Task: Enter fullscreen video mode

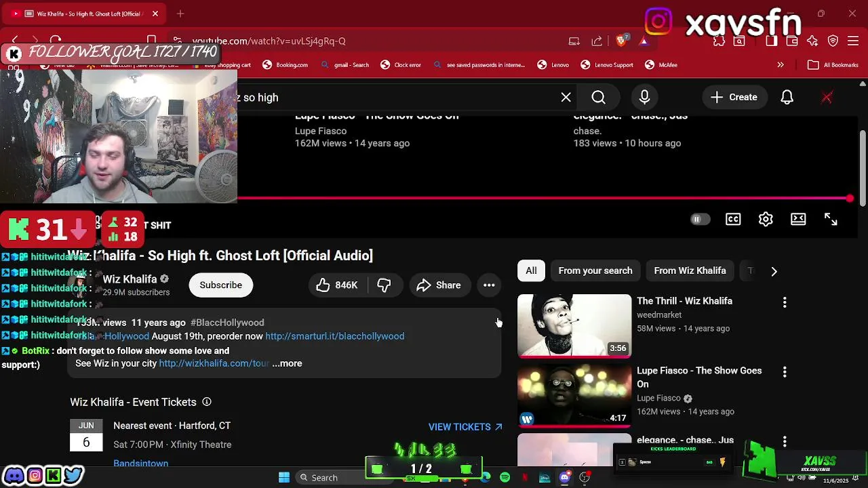Action: click(831, 219)
